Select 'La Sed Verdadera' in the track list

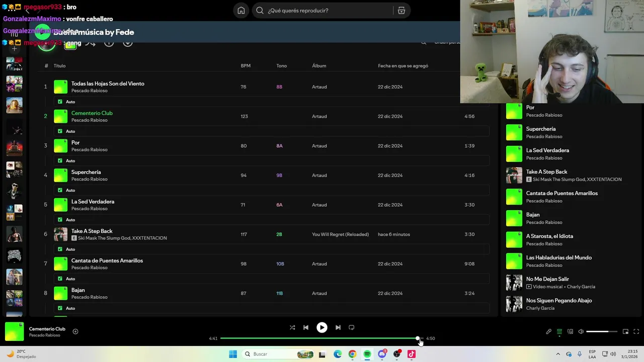93,202
